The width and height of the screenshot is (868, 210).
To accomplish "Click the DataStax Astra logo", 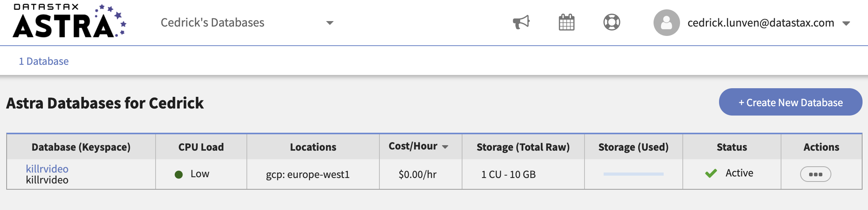I will pos(69,21).
